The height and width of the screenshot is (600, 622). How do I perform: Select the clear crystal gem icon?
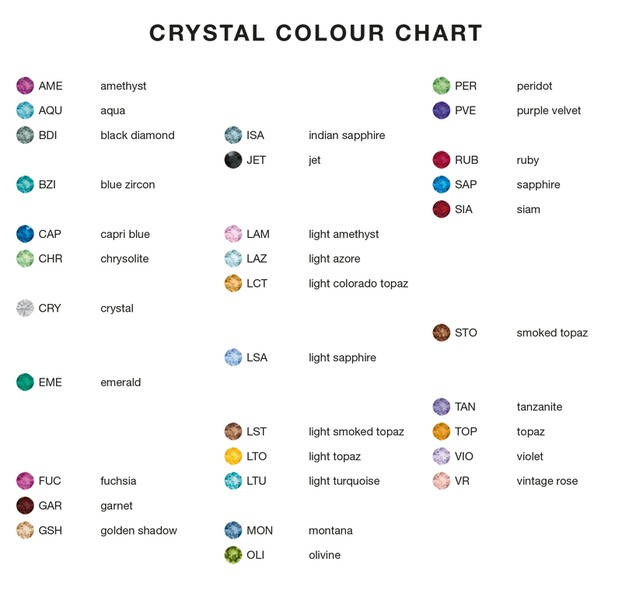pos(25,308)
